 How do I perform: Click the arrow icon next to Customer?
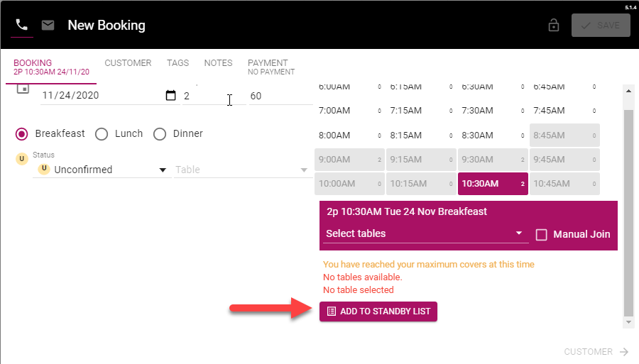624,352
